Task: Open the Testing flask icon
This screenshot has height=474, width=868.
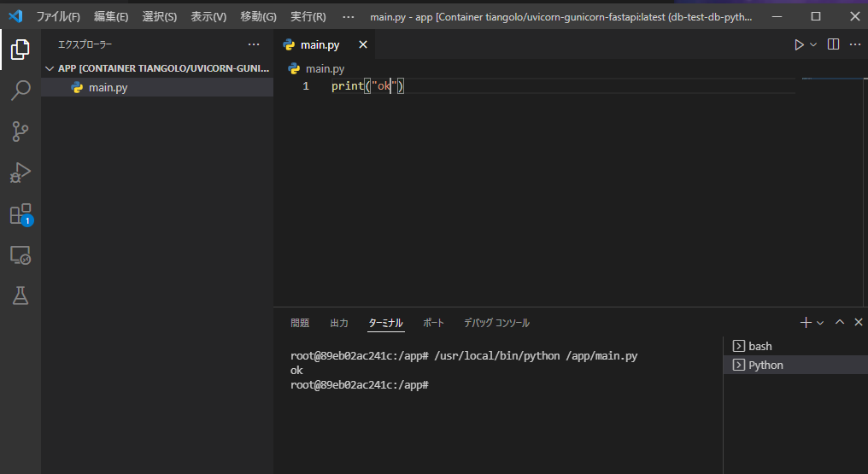Action: pos(21,296)
